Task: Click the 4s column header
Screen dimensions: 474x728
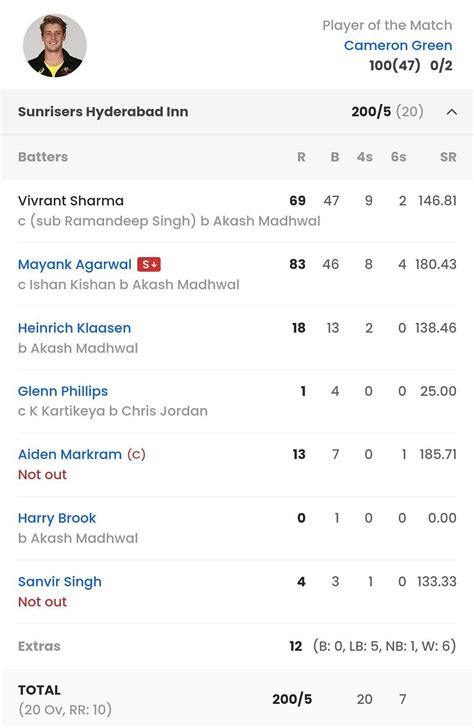Action: pyautogui.click(x=364, y=157)
